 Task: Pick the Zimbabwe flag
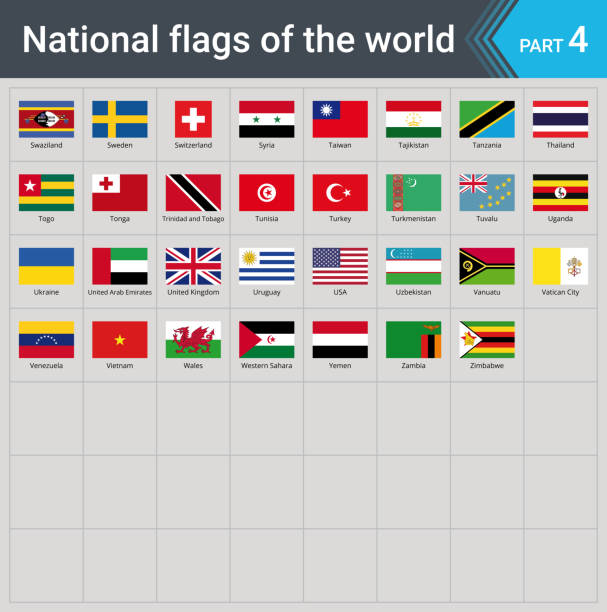[487, 340]
